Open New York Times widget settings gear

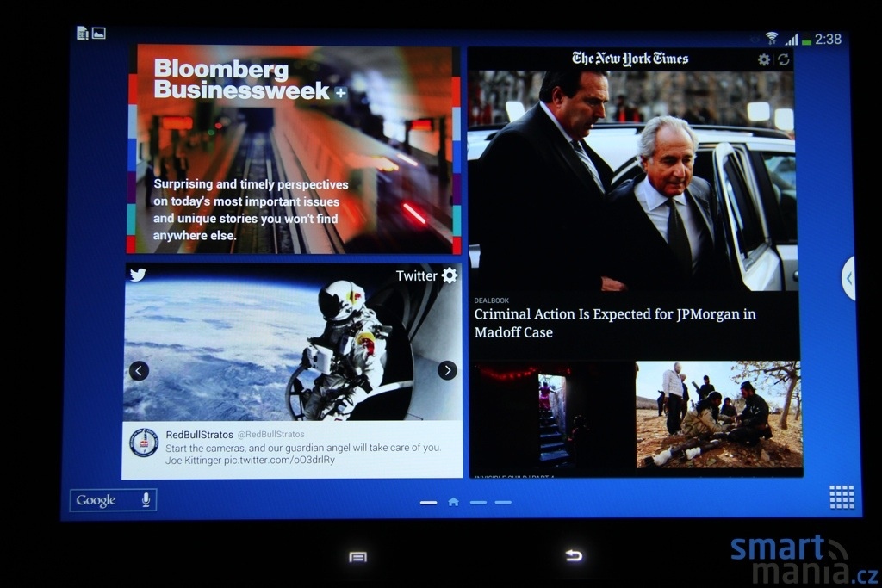[x=763, y=59]
